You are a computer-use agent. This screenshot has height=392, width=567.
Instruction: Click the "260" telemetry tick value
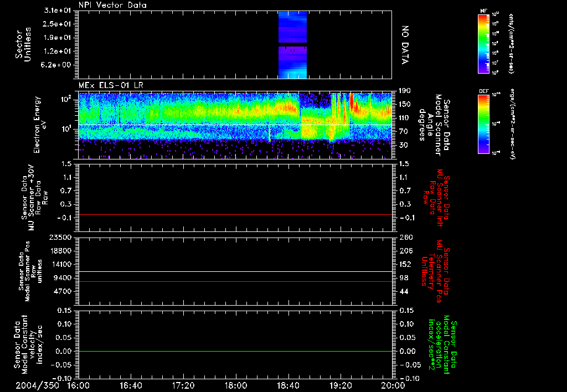click(x=405, y=237)
